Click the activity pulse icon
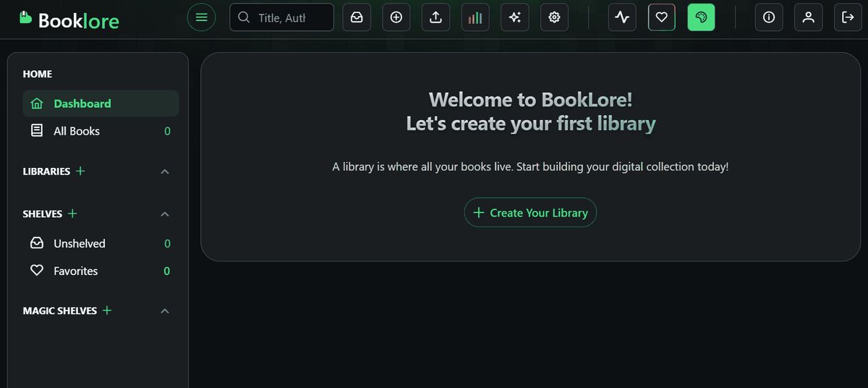868x388 pixels. click(x=622, y=17)
